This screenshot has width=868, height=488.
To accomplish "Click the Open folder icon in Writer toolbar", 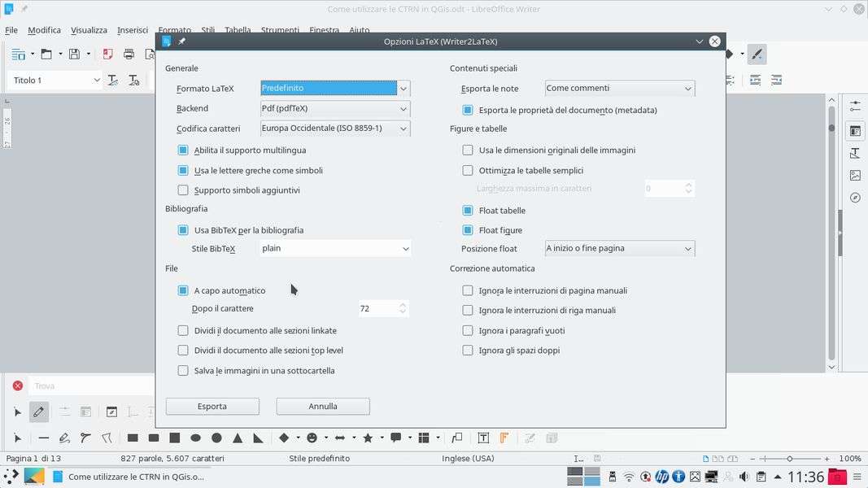I will 46,54.
